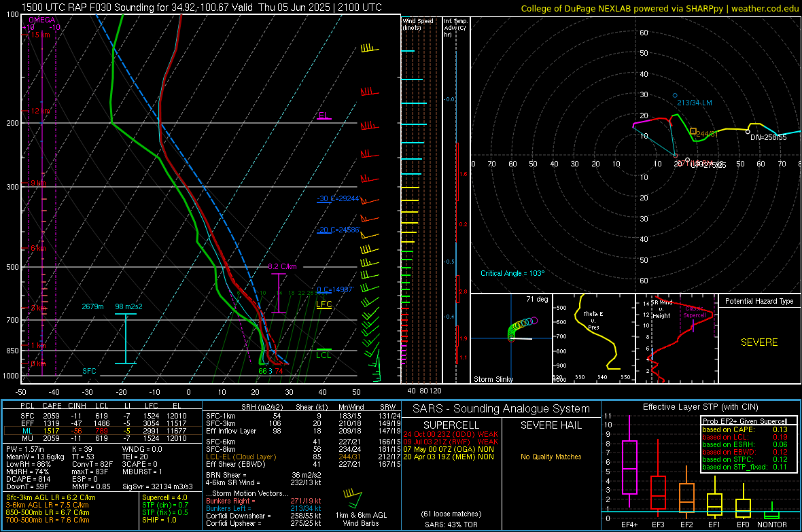Click the 8.2 C/km lapse rate label
Screen dimensions: 802x532
(x=282, y=266)
